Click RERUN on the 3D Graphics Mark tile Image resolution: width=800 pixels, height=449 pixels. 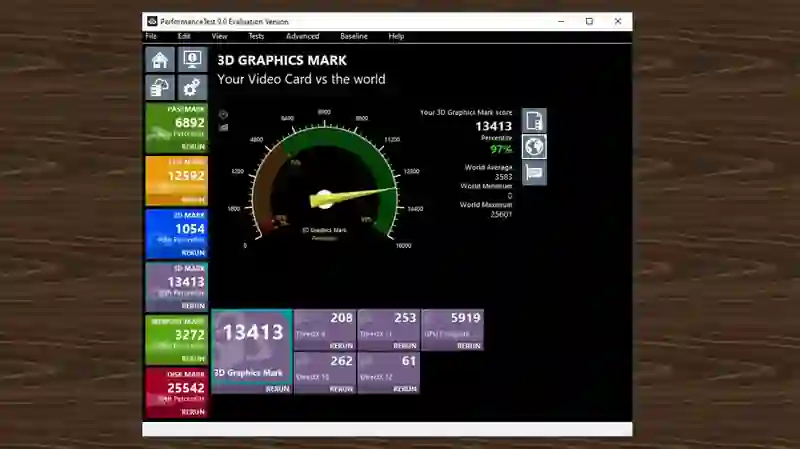[x=277, y=389]
